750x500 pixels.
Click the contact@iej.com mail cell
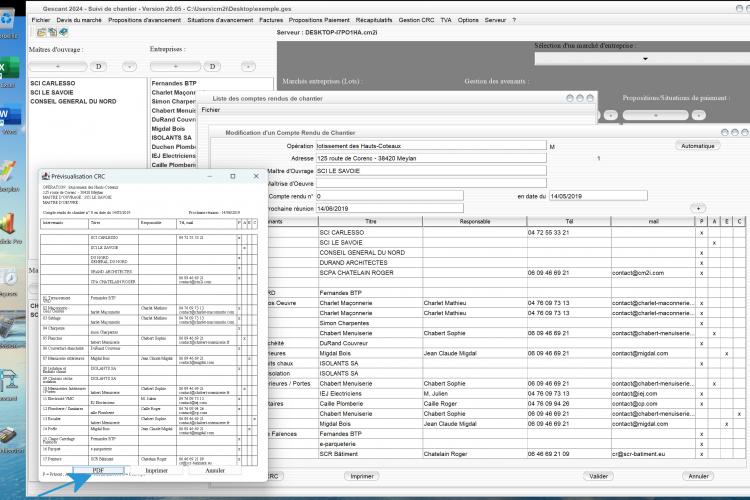pos(653,394)
